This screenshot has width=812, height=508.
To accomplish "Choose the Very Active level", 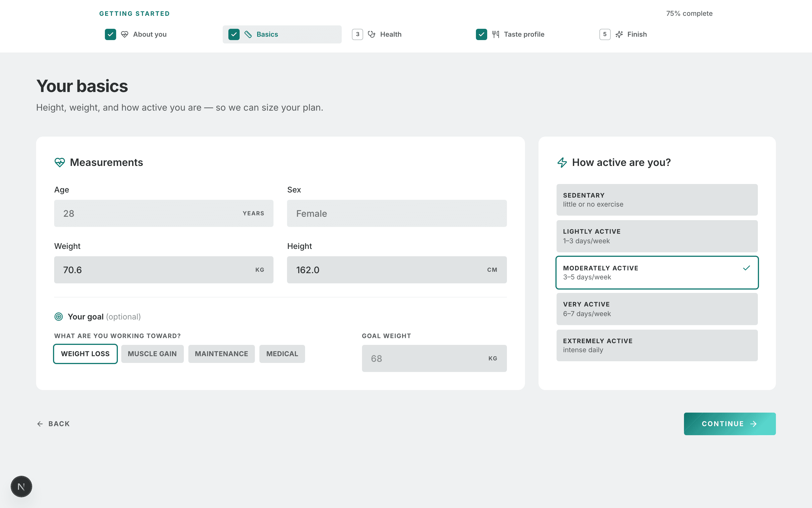I will click(657, 309).
